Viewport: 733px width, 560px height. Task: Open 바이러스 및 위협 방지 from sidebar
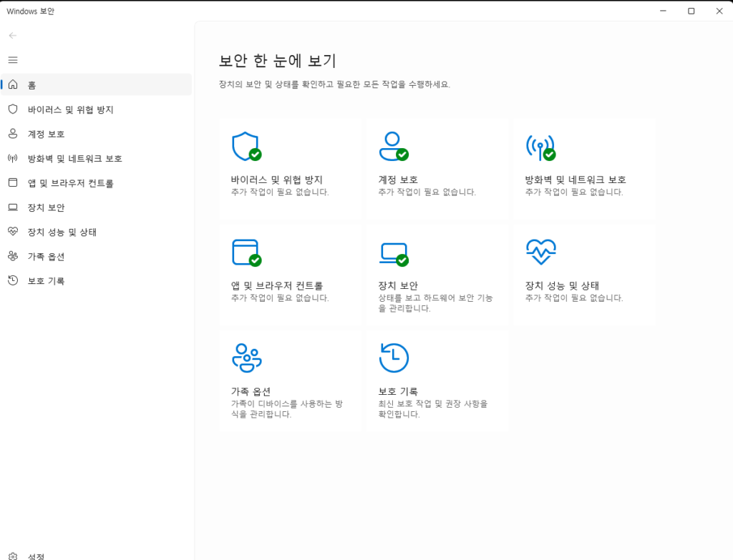(x=97, y=109)
